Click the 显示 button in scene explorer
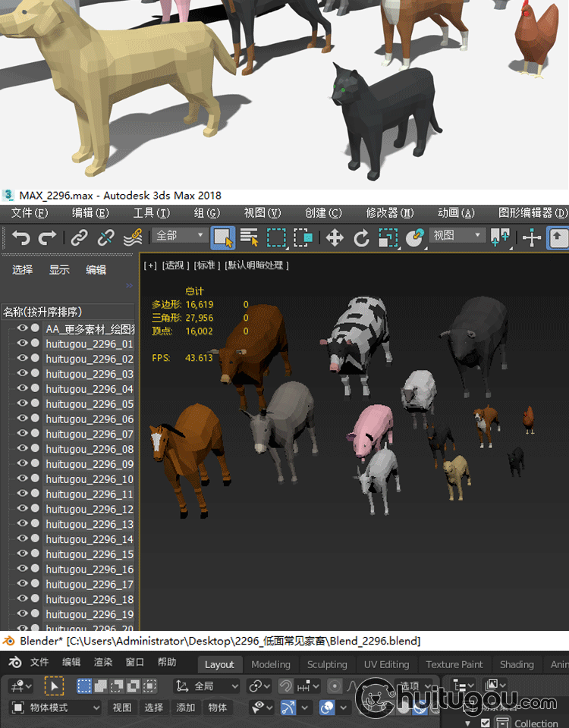This screenshot has height=728, width=569. point(59,270)
